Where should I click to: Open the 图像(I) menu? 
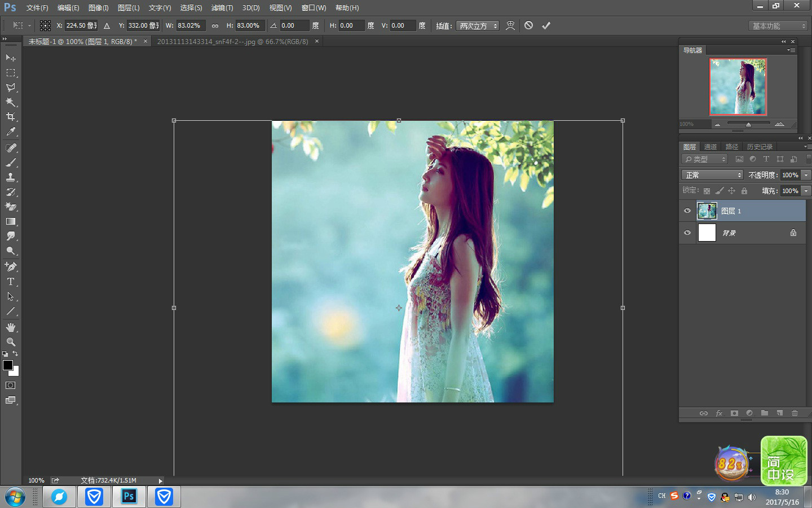click(x=98, y=8)
